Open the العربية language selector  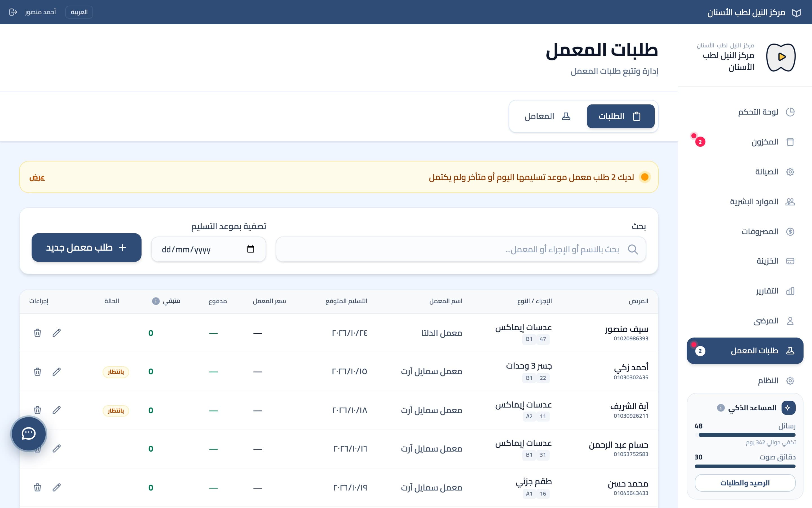click(79, 12)
